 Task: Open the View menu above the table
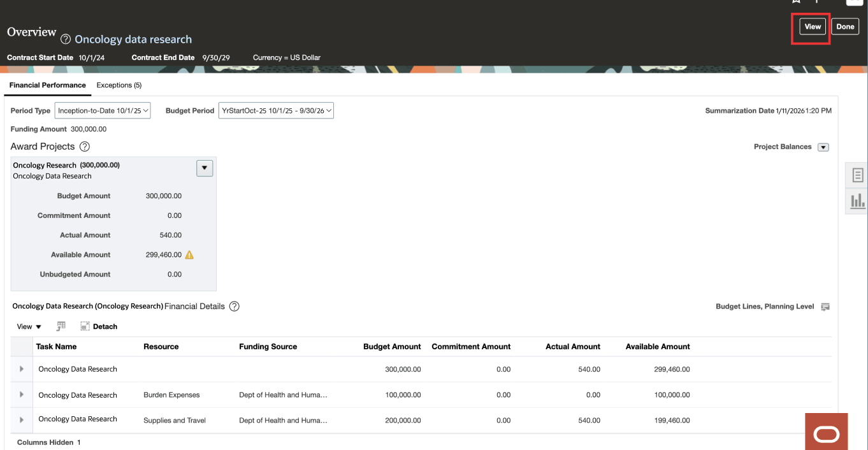27,326
